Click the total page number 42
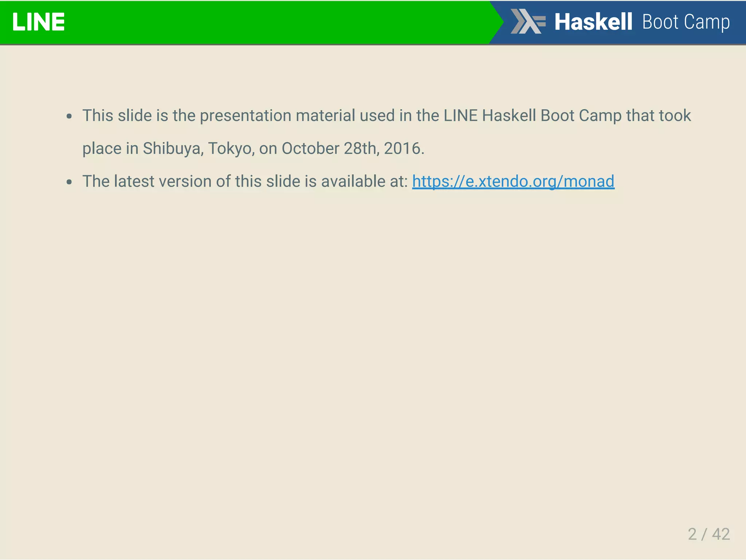The width and height of the screenshot is (746, 560). (x=721, y=534)
